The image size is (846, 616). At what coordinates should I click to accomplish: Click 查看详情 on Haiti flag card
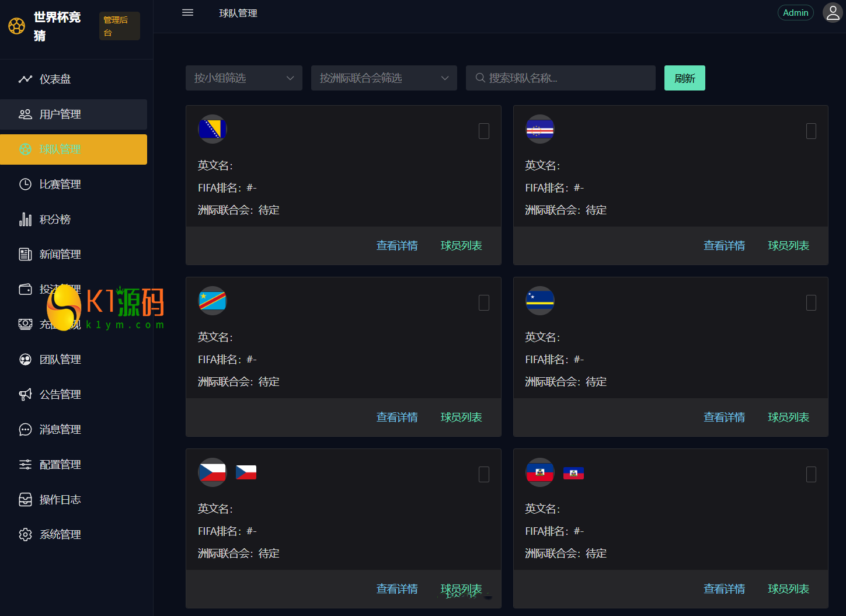(725, 589)
